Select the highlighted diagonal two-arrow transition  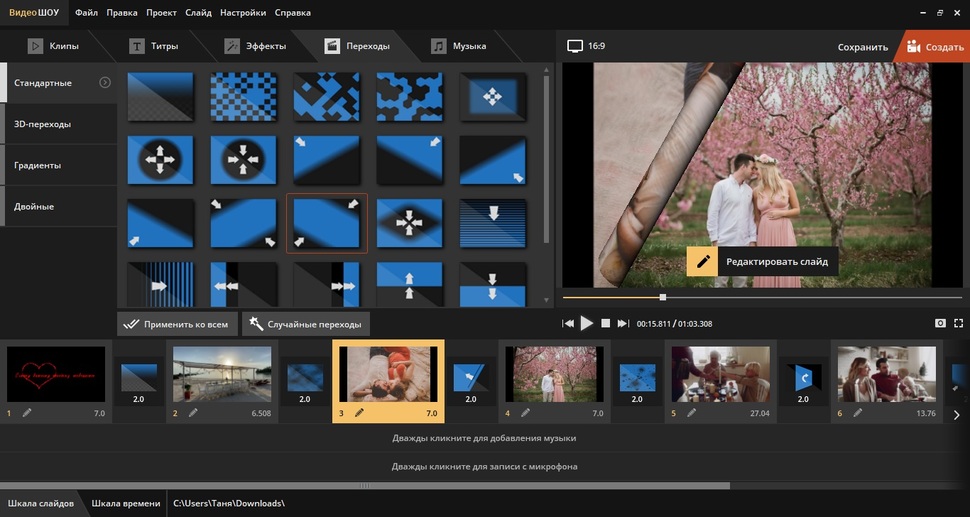(326, 223)
